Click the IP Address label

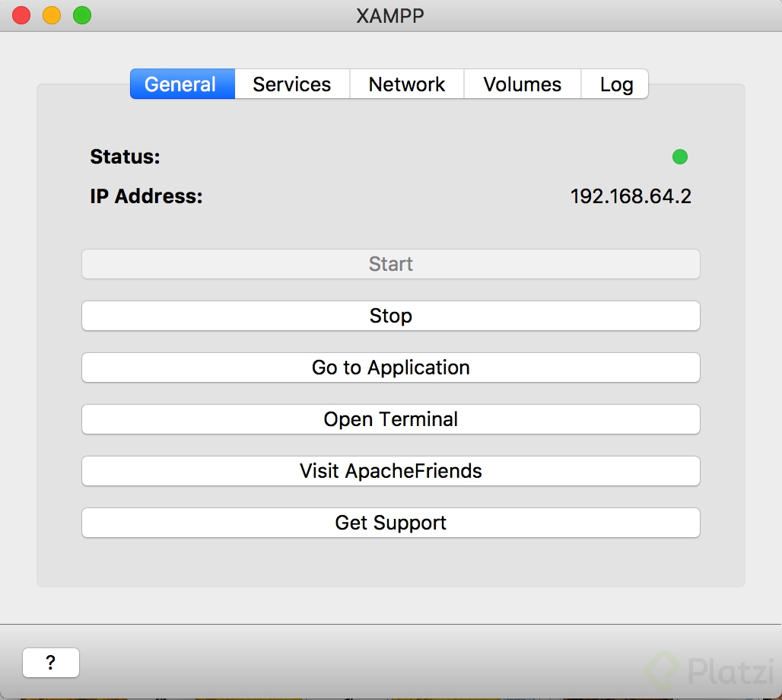coord(147,196)
